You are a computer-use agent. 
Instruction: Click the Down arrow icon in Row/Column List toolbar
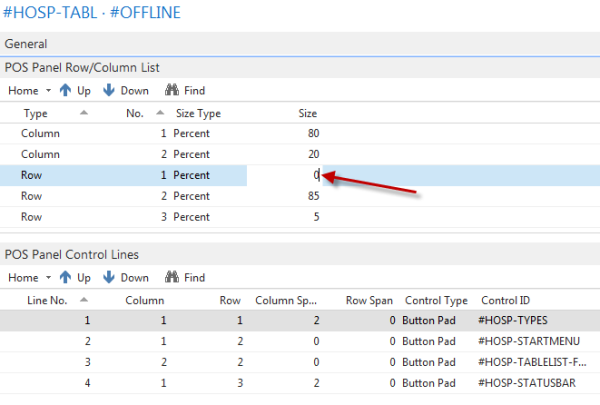(109, 90)
